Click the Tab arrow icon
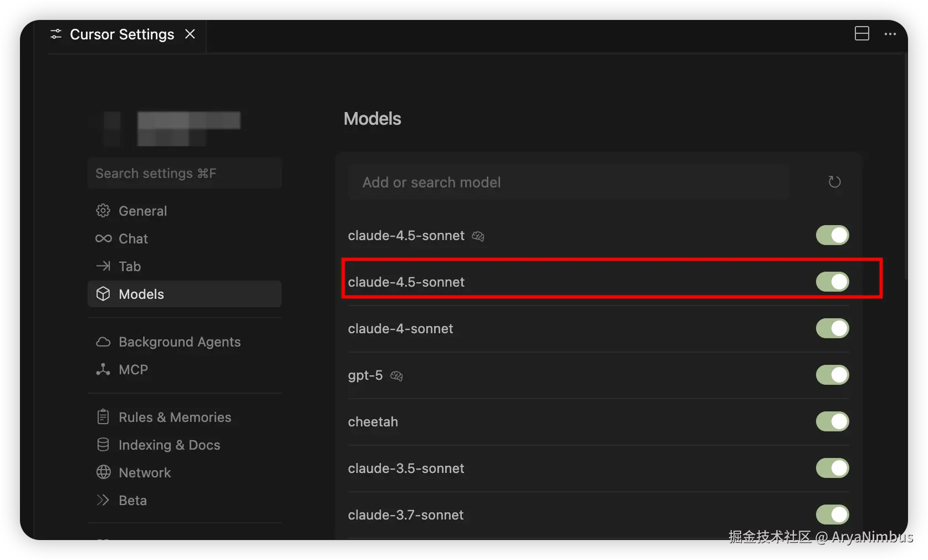This screenshot has height=560, width=928. coord(103,266)
